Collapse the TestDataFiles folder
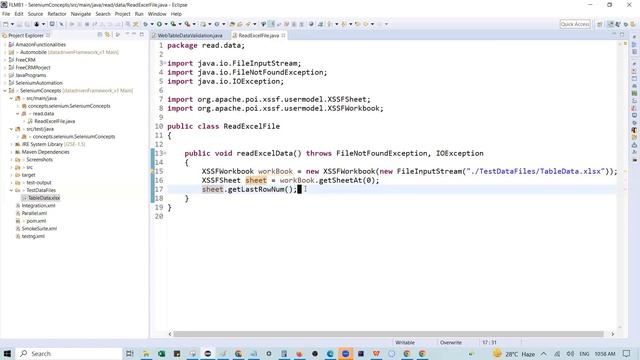 (x=11, y=190)
